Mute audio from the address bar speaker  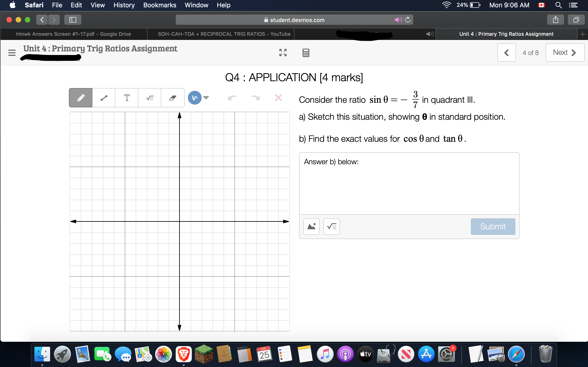(x=398, y=20)
